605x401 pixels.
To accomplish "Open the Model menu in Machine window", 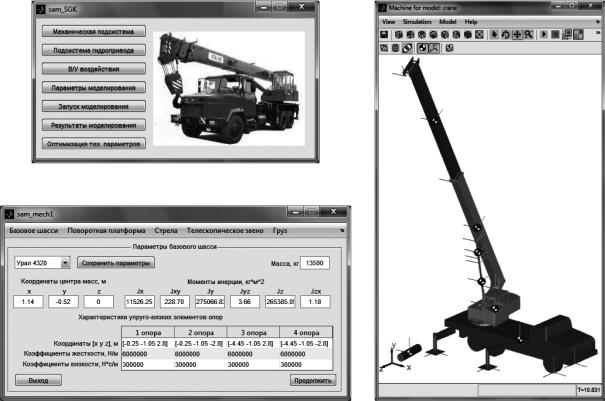I will coord(447,21).
